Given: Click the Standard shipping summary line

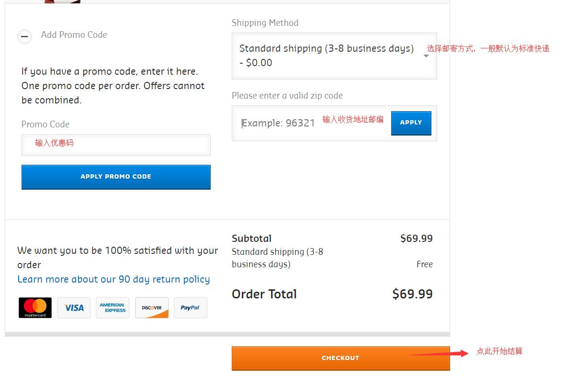Looking at the screenshot, I should [277, 258].
